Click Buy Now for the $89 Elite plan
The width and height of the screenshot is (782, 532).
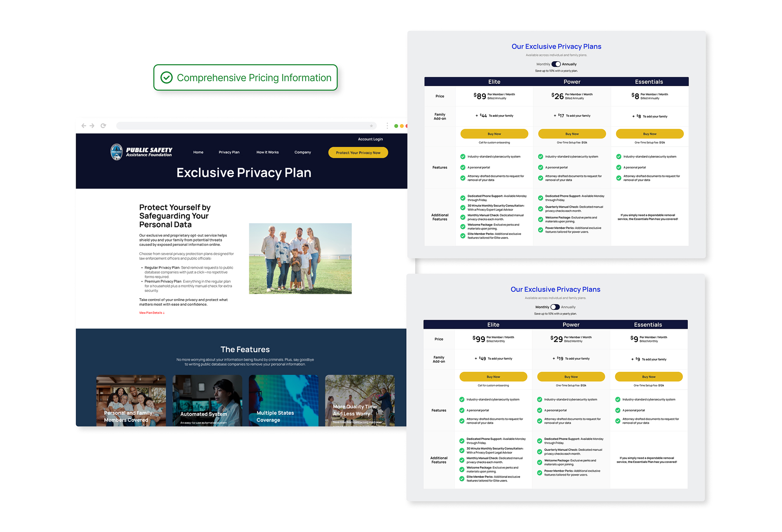pyautogui.click(x=494, y=134)
